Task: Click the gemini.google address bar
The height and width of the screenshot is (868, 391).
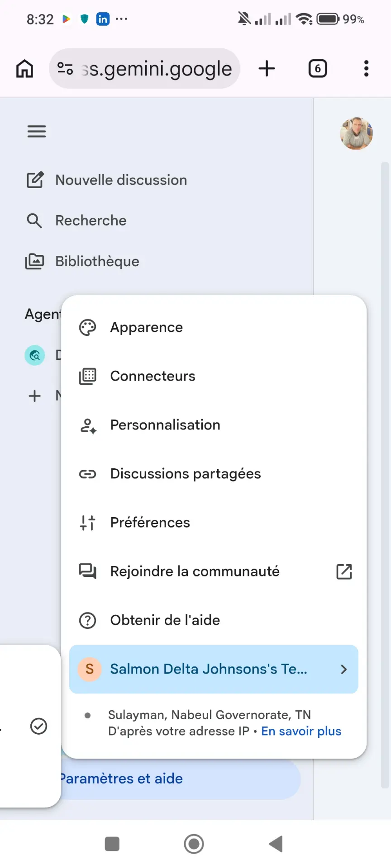Action: click(x=144, y=69)
